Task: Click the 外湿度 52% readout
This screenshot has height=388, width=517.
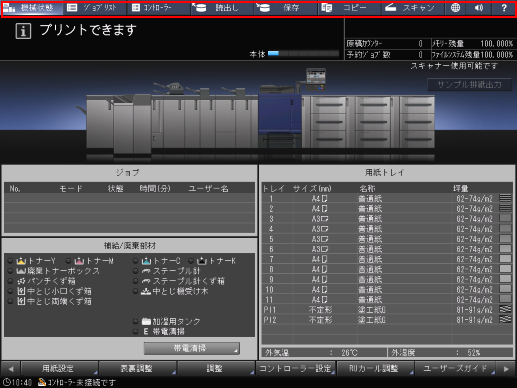Action: [x=450, y=353]
